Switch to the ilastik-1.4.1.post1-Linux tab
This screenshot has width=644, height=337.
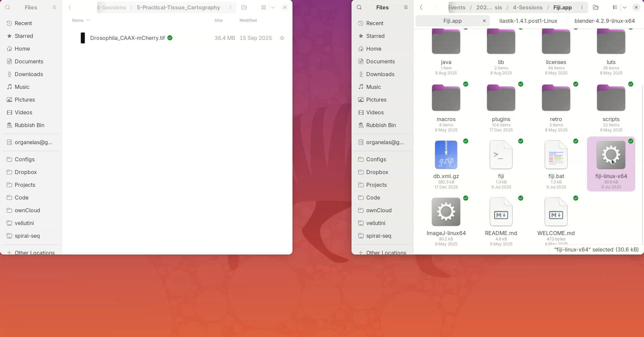coord(528,21)
